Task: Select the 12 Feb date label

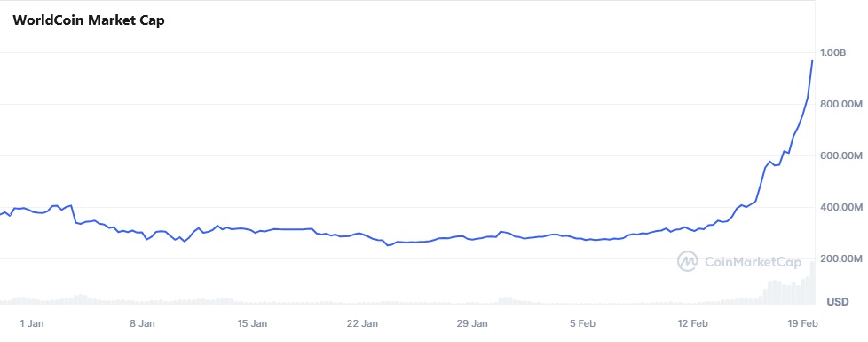Action: 693,323
